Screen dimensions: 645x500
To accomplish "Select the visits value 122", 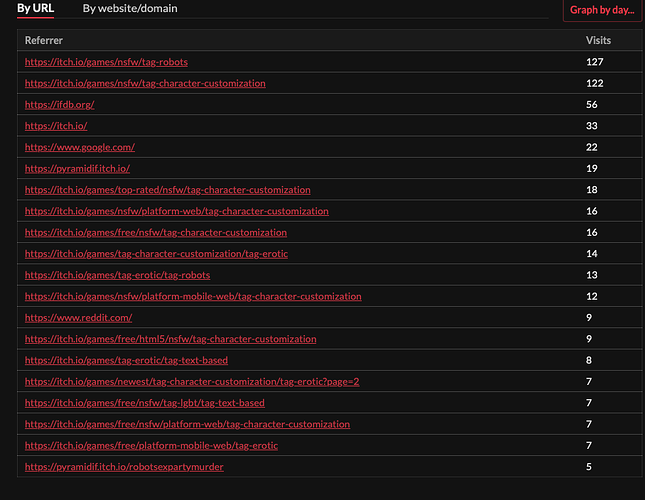I will (594, 83).
